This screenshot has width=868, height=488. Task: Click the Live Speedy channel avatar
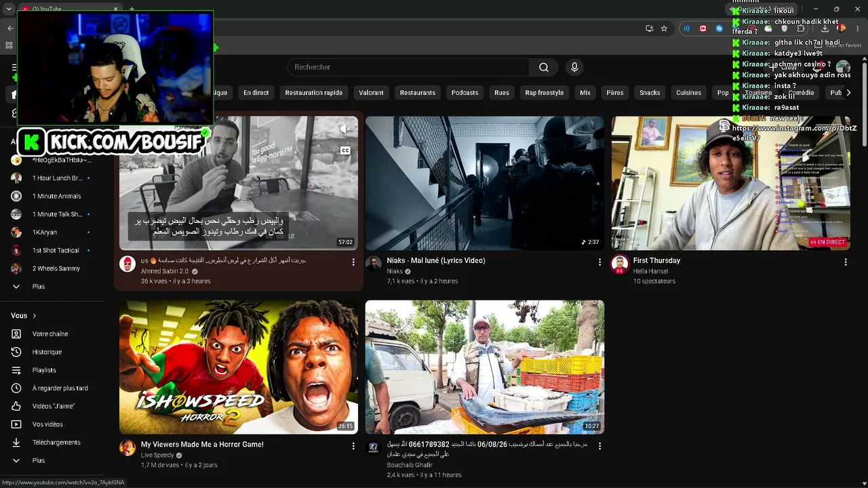point(127,447)
